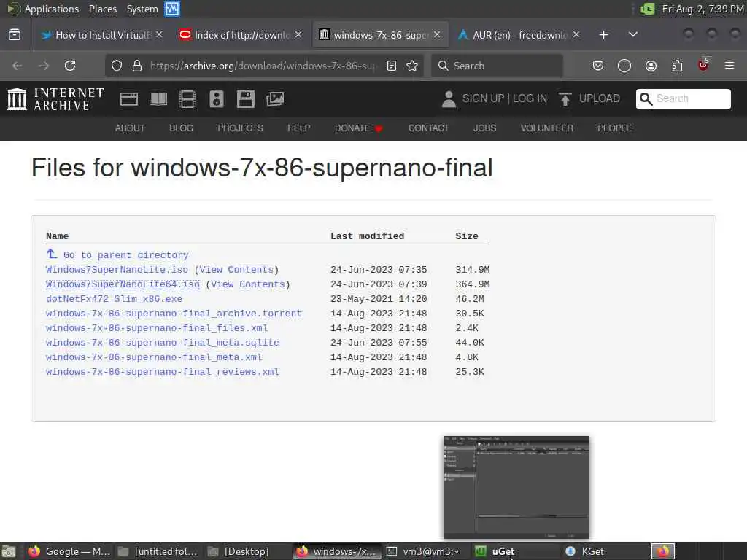Click Go to parent directory
The width and height of the screenshot is (747, 560).
coord(125,255)
